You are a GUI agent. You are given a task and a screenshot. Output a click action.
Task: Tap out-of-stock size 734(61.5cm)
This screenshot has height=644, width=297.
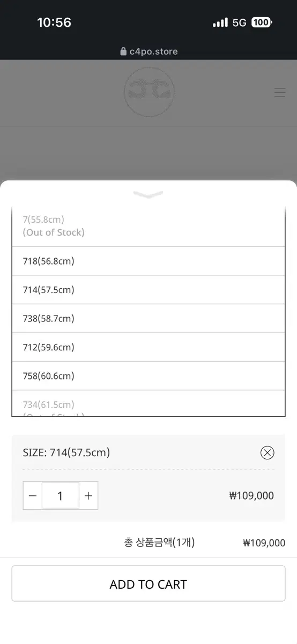click(x=148, y=404)
